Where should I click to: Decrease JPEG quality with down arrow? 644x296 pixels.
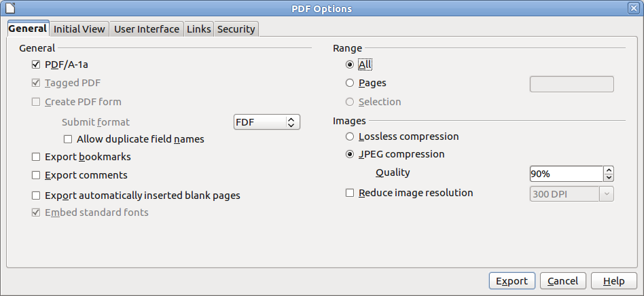609,178
